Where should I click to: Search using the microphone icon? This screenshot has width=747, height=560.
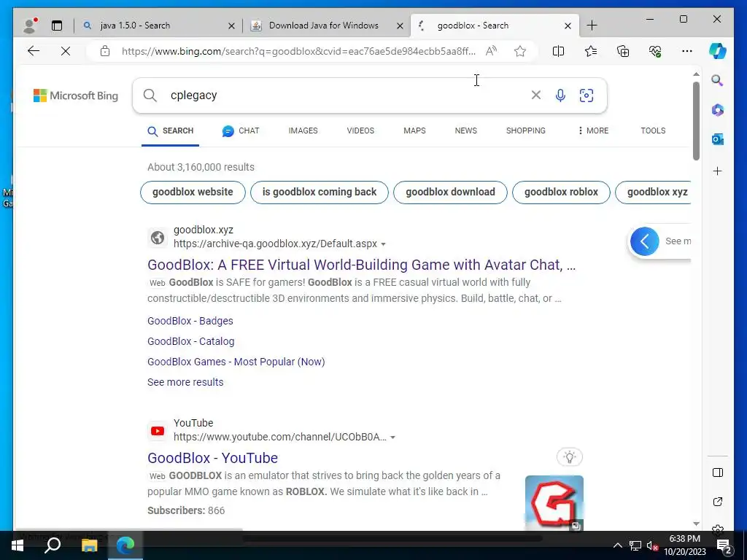click(560, 96)
